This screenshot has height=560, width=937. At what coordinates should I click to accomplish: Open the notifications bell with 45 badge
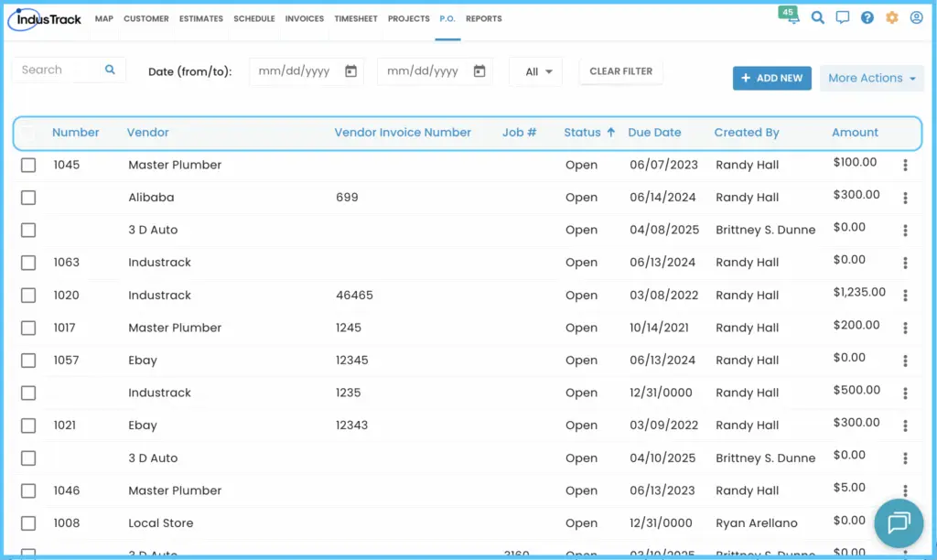coord(790,15)
